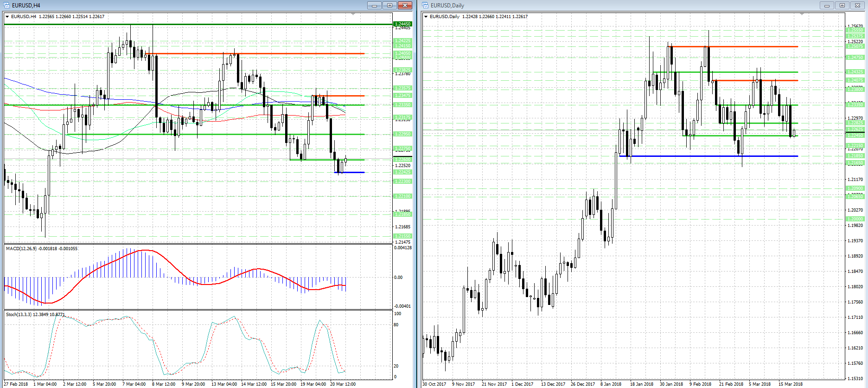This screenshot has width=868, height=388.
Task: Click the 18 Jan 2018 date label
Action: (642, 384)
